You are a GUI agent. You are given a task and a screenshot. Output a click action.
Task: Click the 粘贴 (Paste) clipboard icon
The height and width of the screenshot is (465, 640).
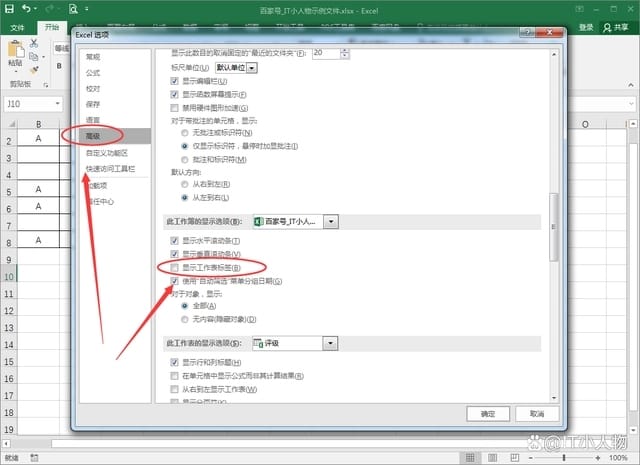16,49
